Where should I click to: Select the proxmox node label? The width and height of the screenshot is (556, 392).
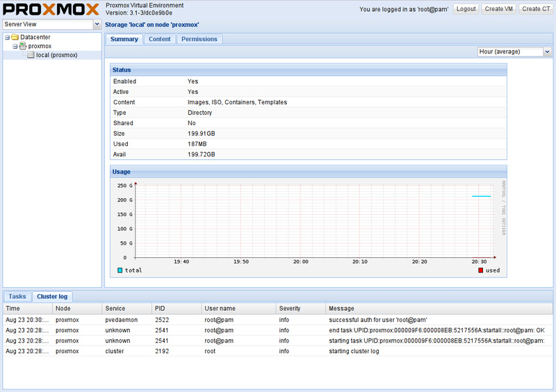[x=40, y=46]
